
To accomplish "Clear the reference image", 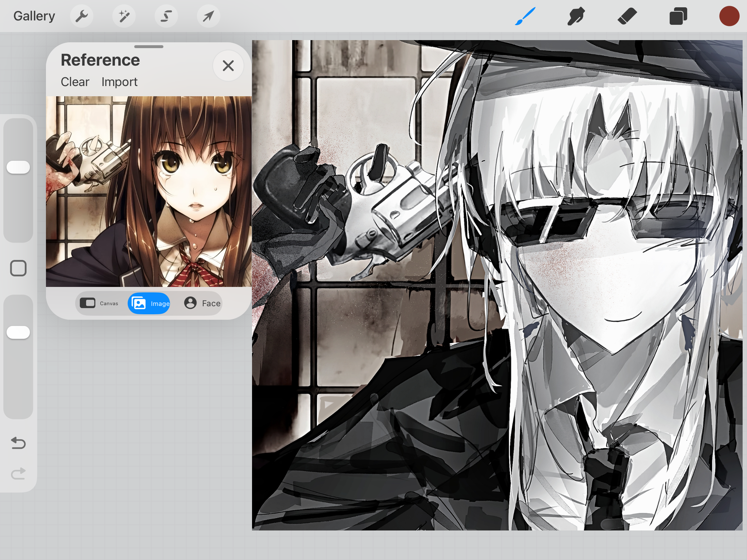I will [75, 82].
